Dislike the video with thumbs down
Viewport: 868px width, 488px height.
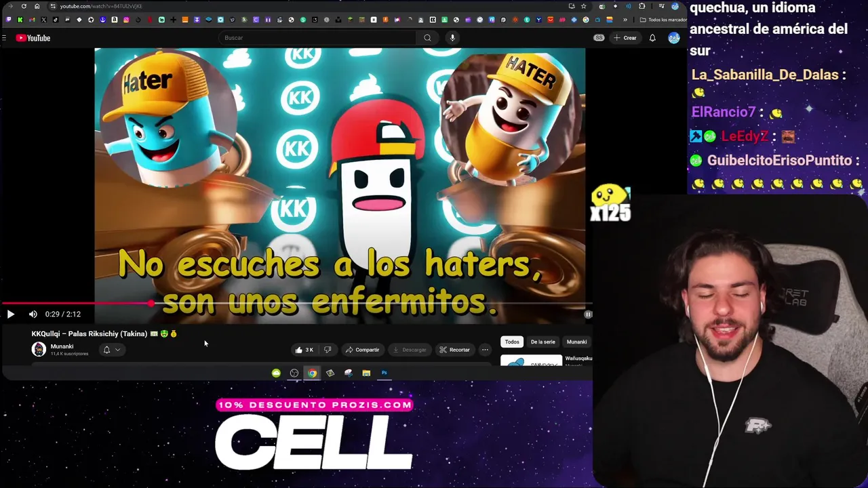(328, 350)
